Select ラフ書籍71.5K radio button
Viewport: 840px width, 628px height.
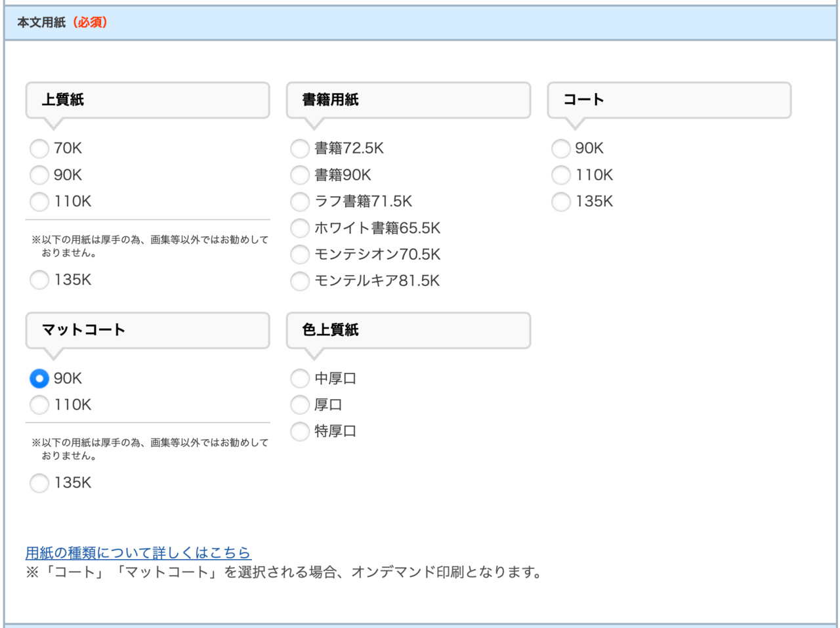point(299,202)
